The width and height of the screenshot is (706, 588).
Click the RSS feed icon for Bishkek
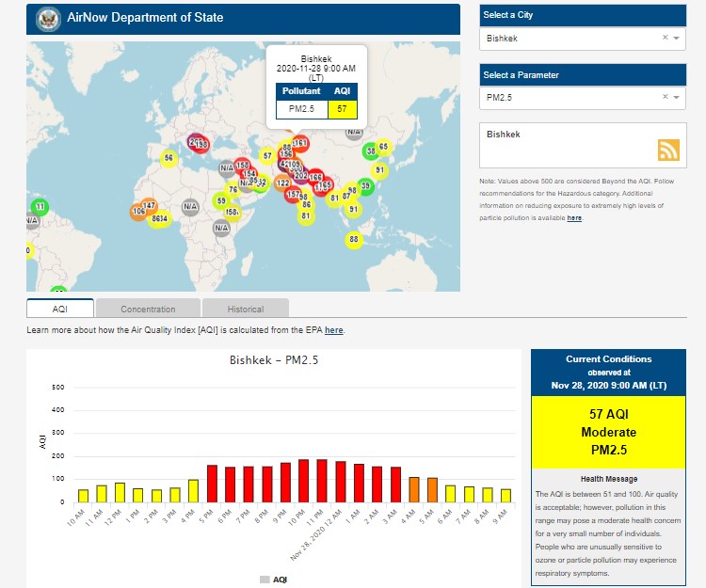[x=668, y=150]
